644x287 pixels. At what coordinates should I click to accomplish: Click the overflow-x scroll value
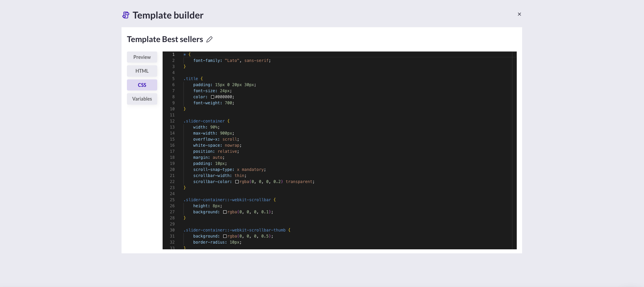pyautogui.click(x=230, y=139)
